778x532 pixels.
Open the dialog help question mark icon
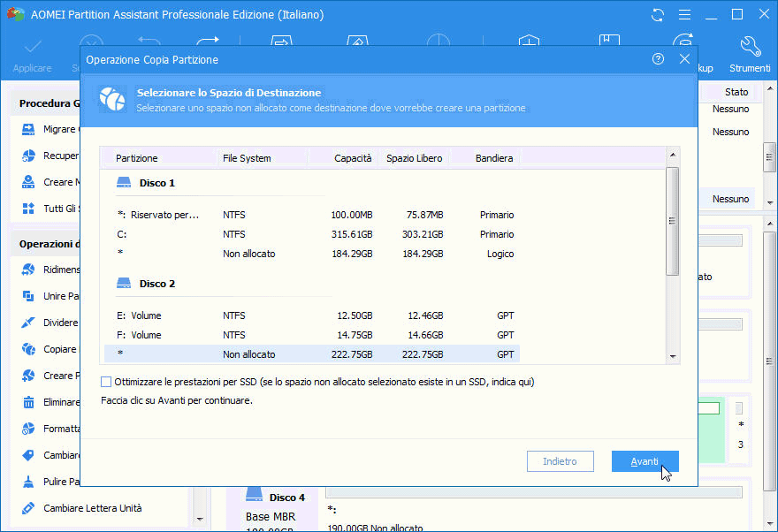click(x=658, y=59)
